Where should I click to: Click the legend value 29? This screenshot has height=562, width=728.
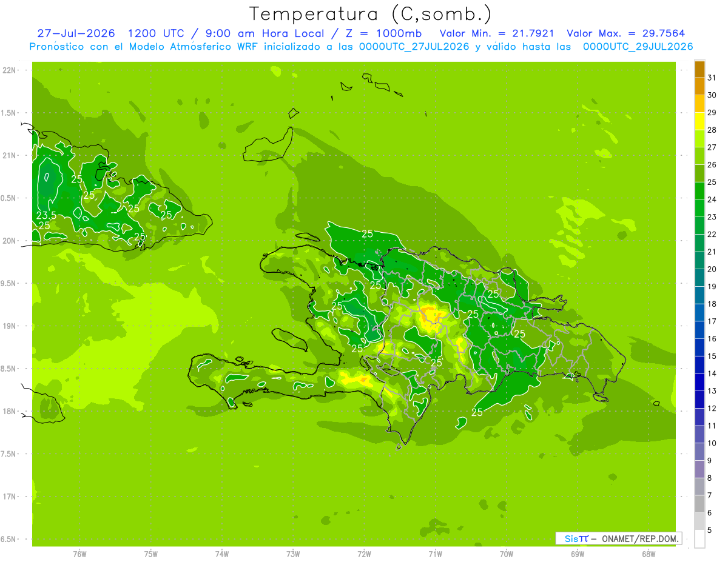pyautogui.click(x=712, y=112)
